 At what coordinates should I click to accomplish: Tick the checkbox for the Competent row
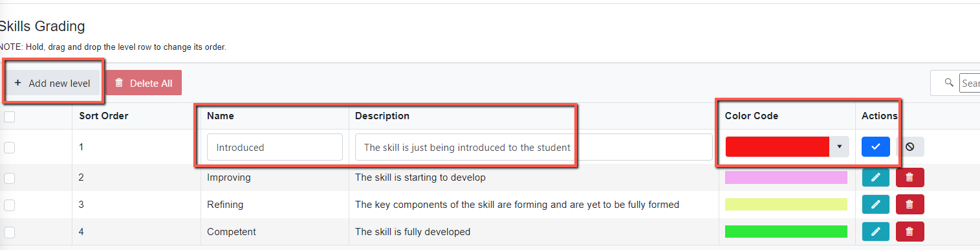(x=9, y=232)
